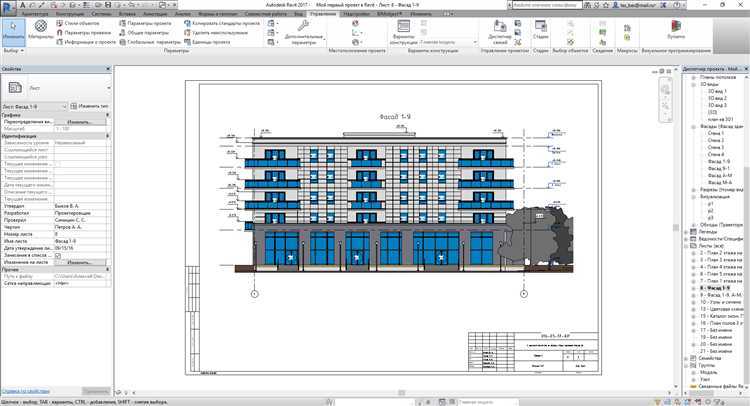Open Общие параметры (Shared Parameters)
The image size is (750, 406).
tap(144, 33)
